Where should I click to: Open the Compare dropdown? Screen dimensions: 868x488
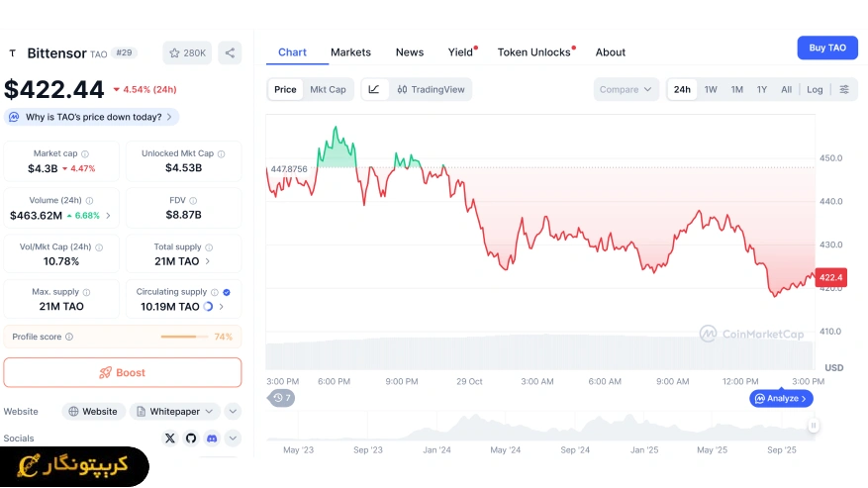coord(627,89)
